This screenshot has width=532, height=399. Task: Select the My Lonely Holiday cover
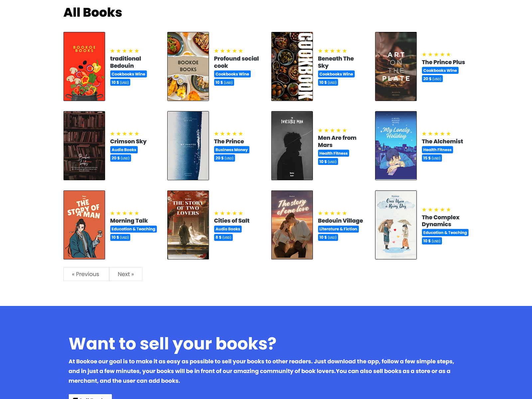(x=396, y=145)
